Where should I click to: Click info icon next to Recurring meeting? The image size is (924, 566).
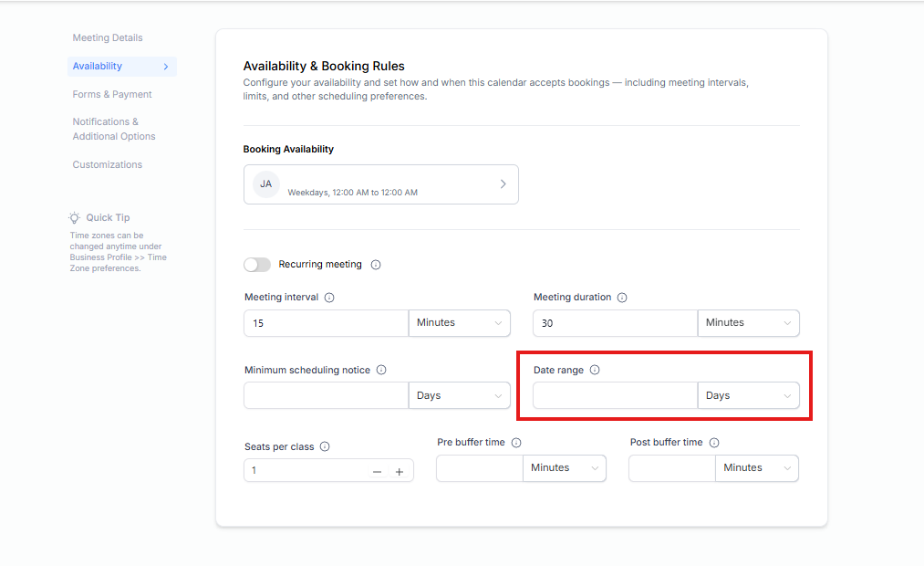[x=376, y=265]
